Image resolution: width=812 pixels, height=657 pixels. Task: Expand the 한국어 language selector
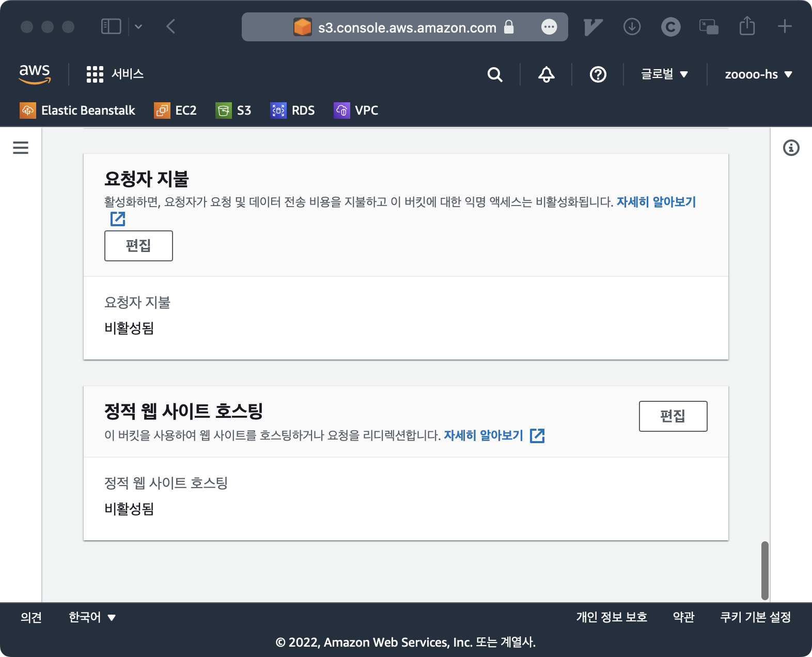(92, 617)
